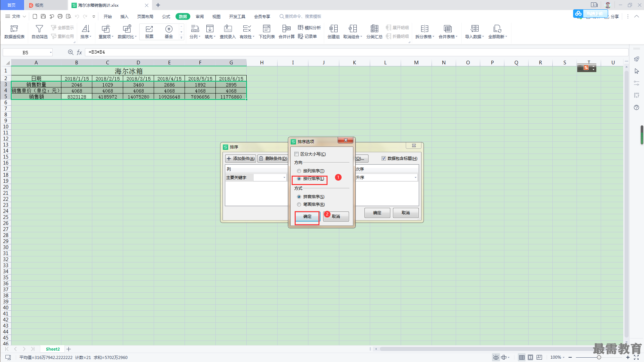
Task: Open the 100% zoom level dropdown
Action: coord(557,357)
